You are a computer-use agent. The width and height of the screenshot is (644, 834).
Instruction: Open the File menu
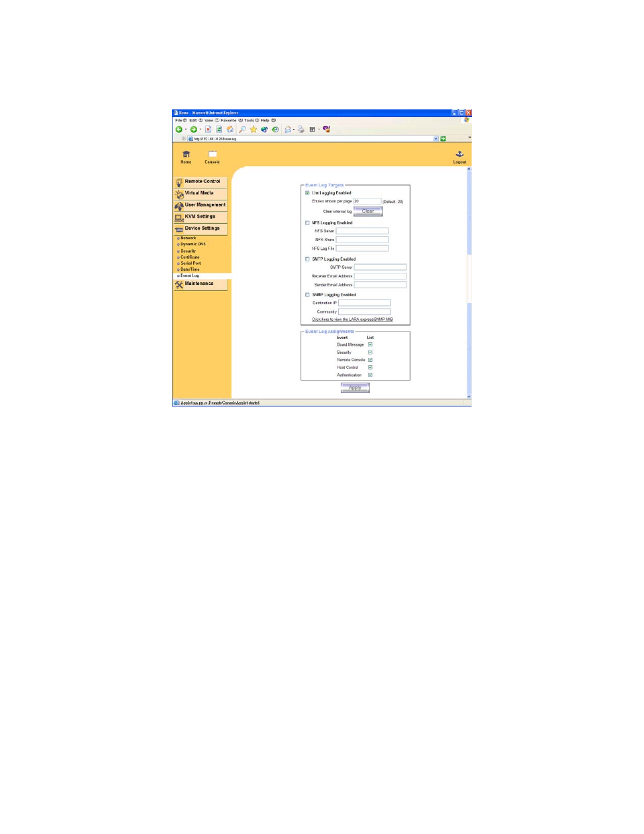tap(181, 120)
